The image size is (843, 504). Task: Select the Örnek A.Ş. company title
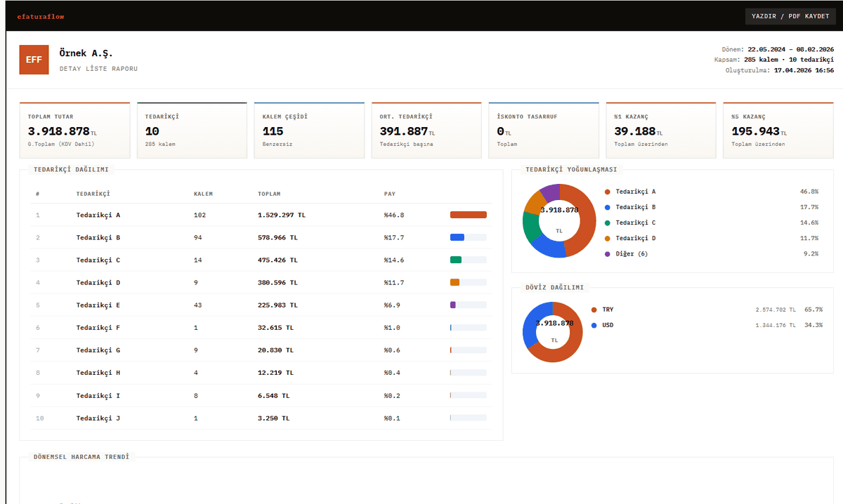[x=86, y=53]
